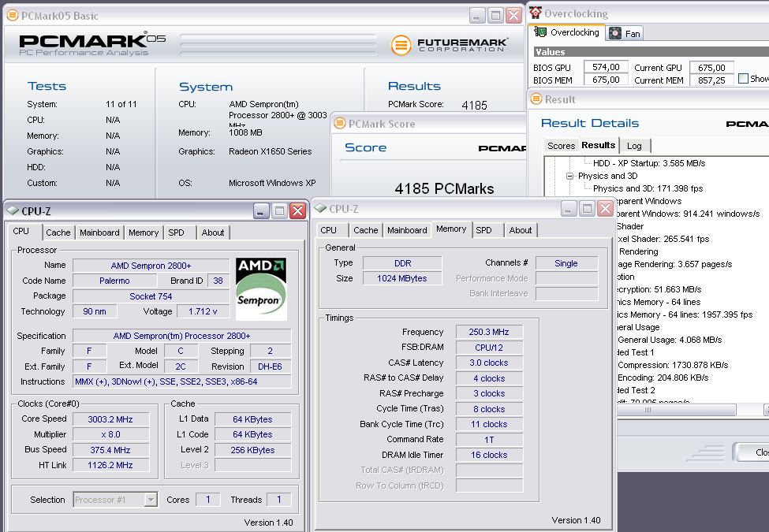Click the Current MEM value field
The image size is (769, 532).
point(711,80)
